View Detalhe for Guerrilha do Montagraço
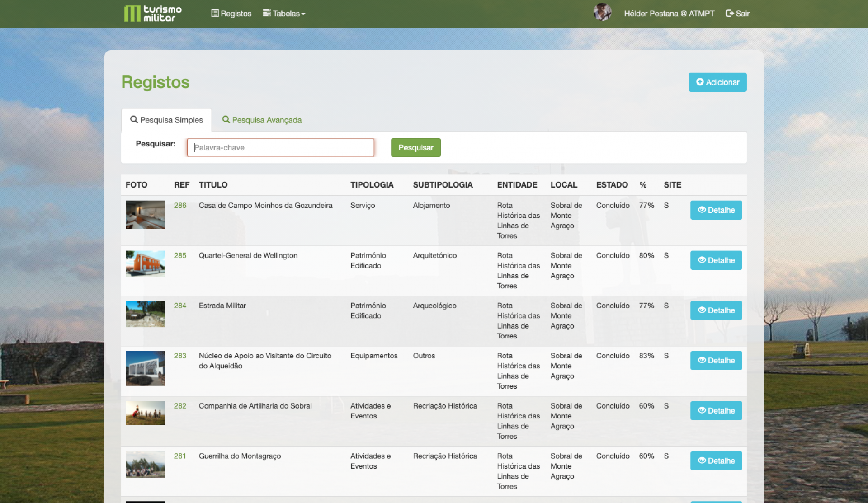 (x=716, y=461)
